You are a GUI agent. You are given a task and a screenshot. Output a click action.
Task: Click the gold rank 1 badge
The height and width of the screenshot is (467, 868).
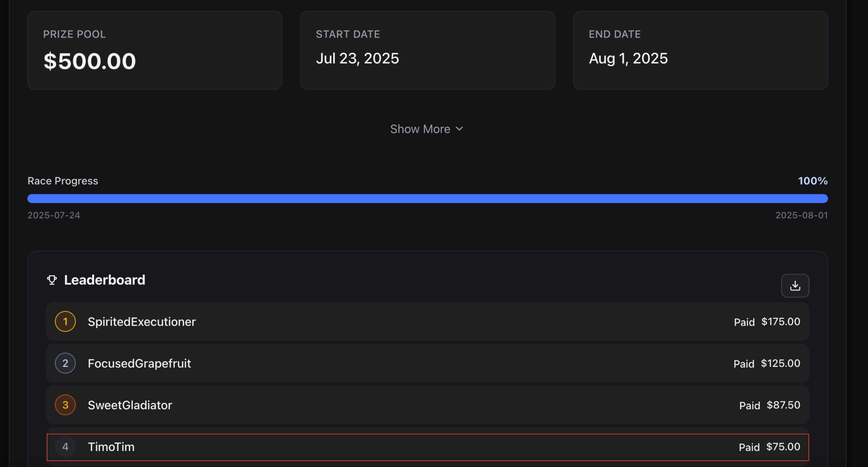click(x=65, y=321)
